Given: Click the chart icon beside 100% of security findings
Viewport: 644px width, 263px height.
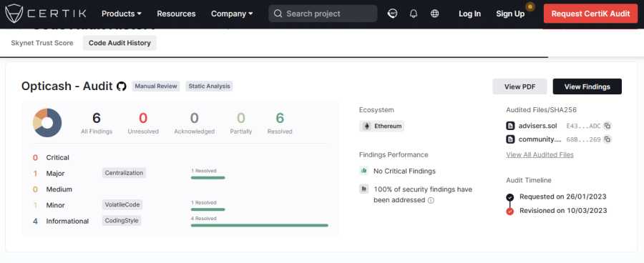Looking at the screenshot, I should pos(364,189).
